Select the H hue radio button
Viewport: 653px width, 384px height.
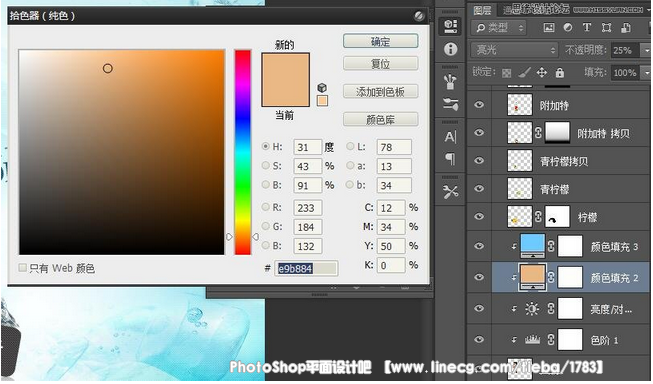(265, 147)
